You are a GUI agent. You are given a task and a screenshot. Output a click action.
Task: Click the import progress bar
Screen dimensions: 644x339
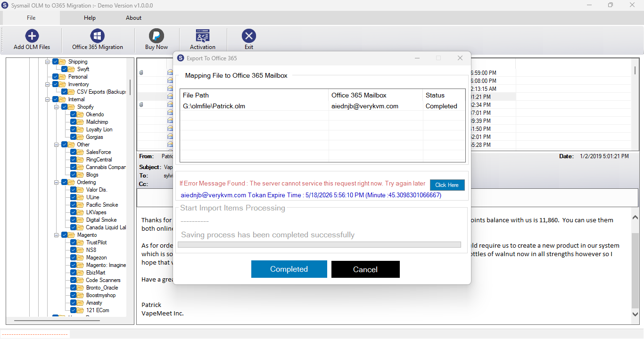(319, 245)
